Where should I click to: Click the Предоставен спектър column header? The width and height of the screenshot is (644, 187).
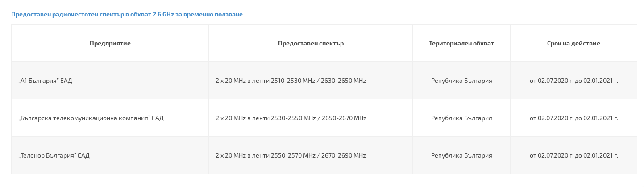click(311, 44)
